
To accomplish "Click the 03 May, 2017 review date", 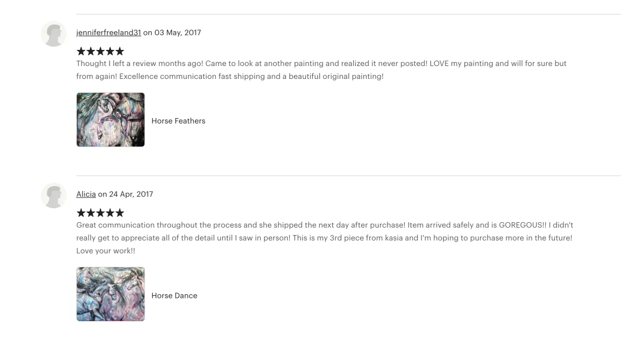I will pyautogui.click(x=178, y=33).
